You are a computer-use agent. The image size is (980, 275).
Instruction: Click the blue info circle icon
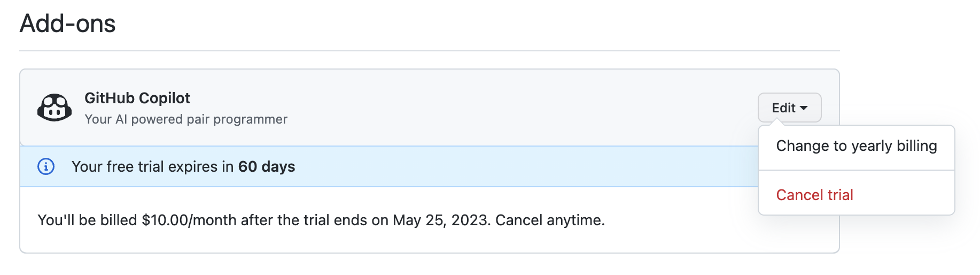46,166
